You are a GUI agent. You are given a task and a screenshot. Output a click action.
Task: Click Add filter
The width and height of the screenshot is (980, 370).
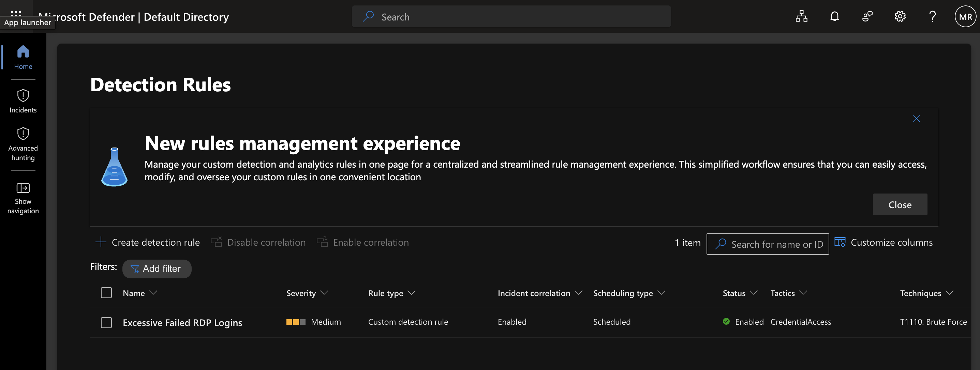click(157, 269)
